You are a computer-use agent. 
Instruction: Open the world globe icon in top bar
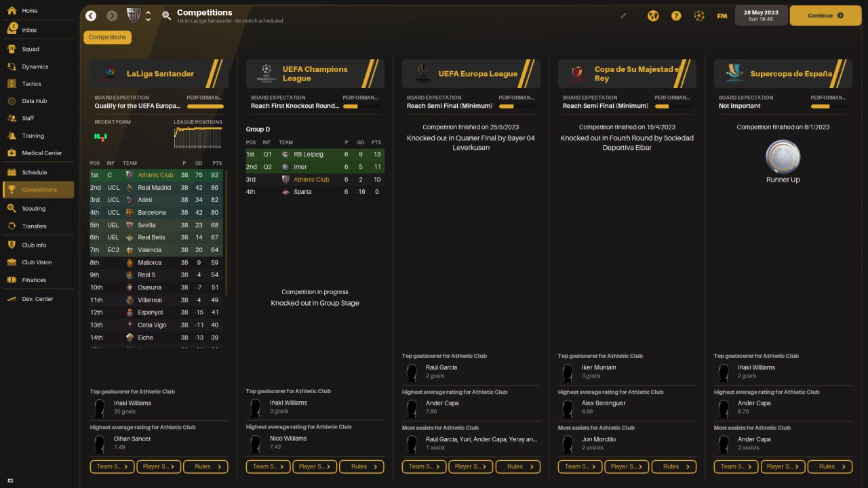[x=653, y=16]
